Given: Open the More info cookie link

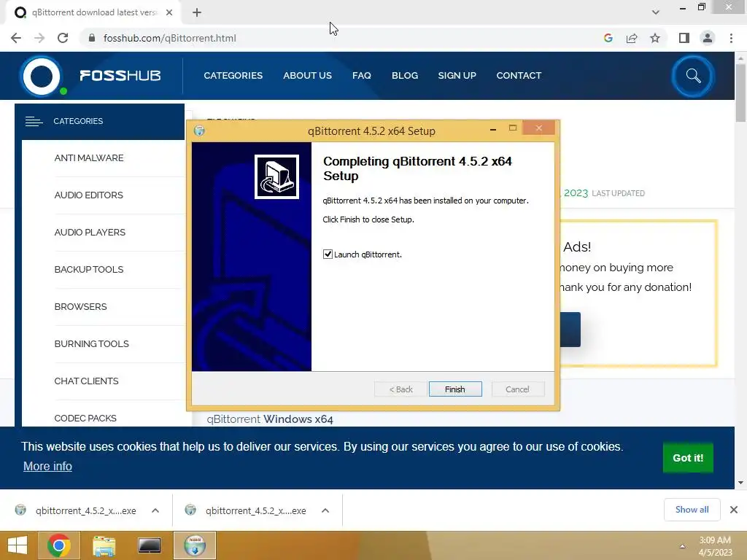Looking at the screenshot, I should click(47, 466).
